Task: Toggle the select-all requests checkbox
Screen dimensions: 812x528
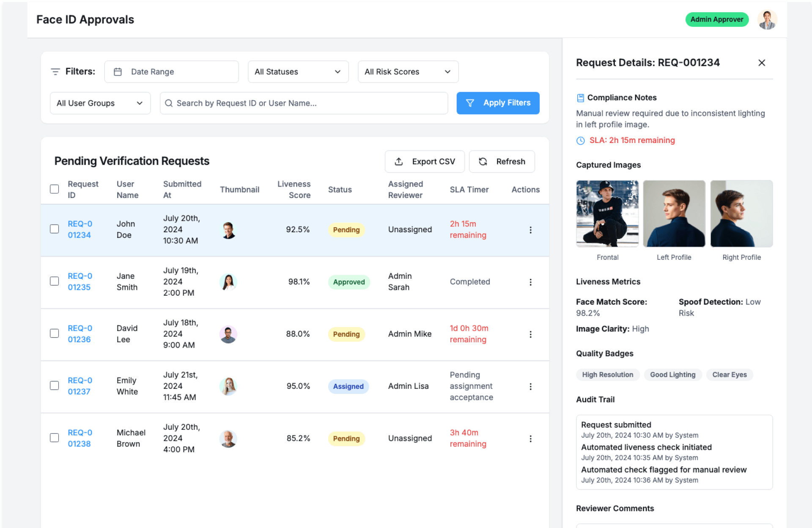Action: (55, 189)
